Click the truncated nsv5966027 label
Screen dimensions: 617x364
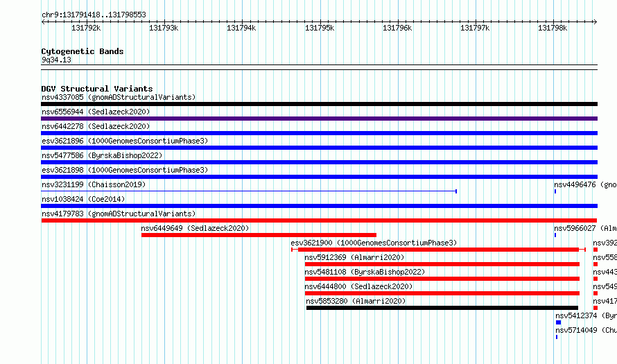(585, 228)
